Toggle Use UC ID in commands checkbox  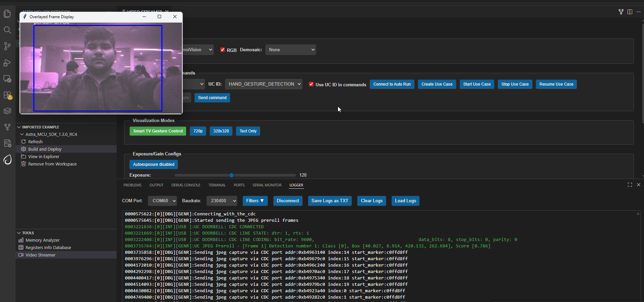click(311, 84)
